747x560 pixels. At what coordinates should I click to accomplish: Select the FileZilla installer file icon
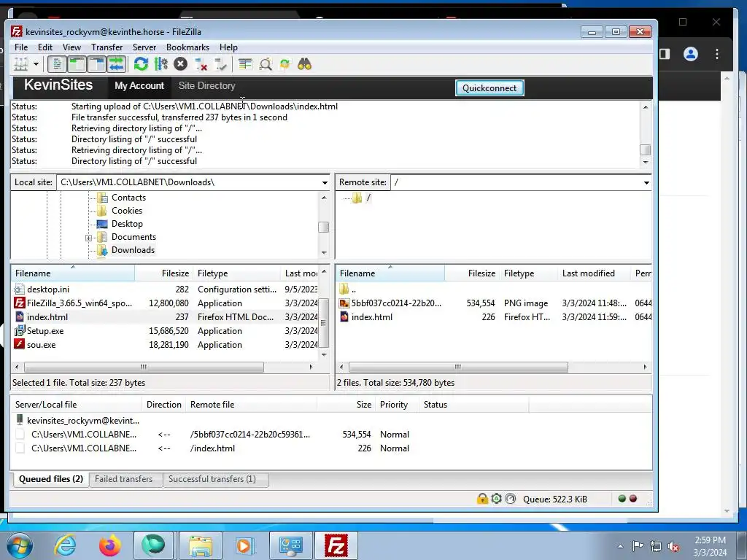pyautogui.click(x=19, y=303)
